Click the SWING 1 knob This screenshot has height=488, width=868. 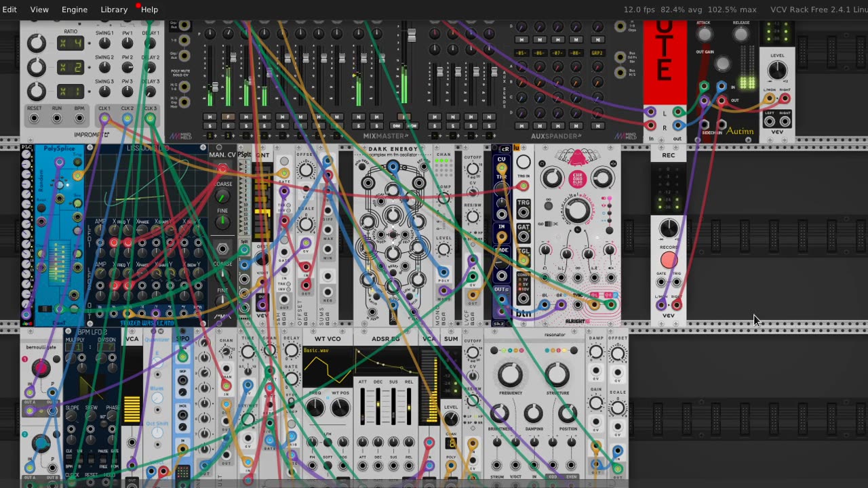104,43
